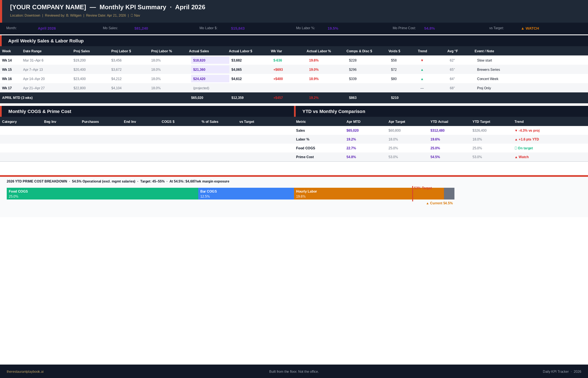Viewport: 588px width, 378px height.
Task: Click the Prime Cost YTD Actual 54.5%
Action: pos(435,157)
